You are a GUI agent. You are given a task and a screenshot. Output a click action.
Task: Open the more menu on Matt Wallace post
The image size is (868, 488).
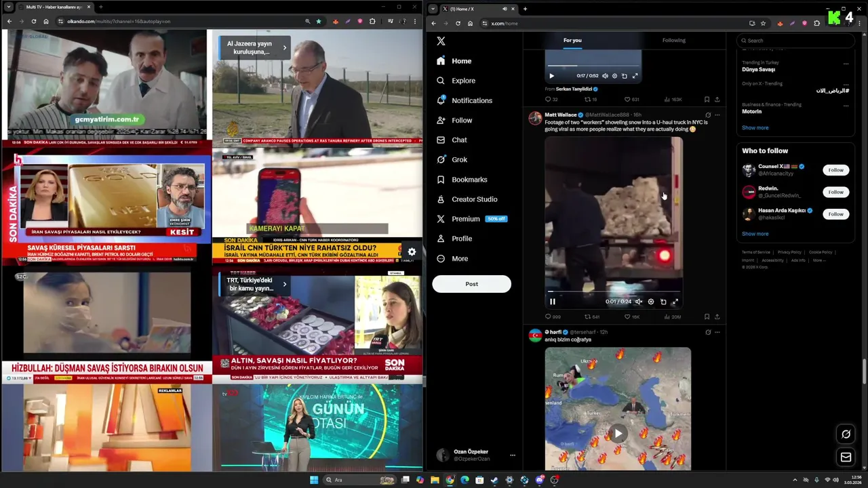click(x=717, y=115)
